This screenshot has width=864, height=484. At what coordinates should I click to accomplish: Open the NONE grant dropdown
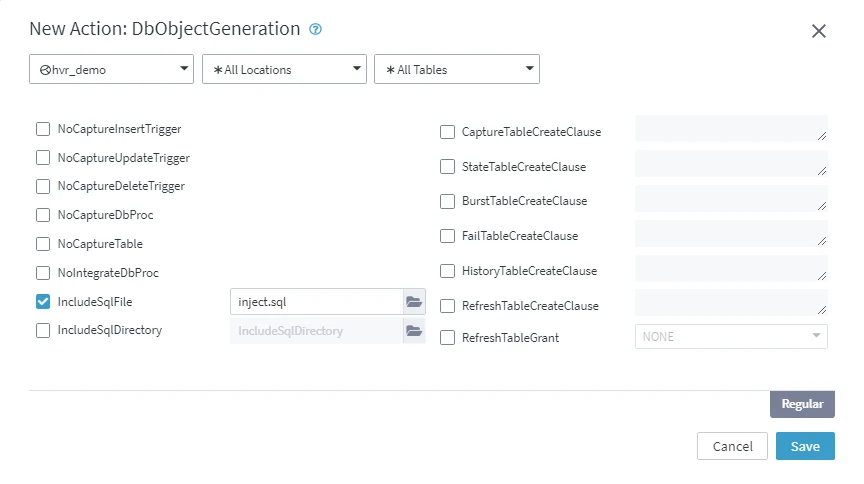tap(731, 336)
